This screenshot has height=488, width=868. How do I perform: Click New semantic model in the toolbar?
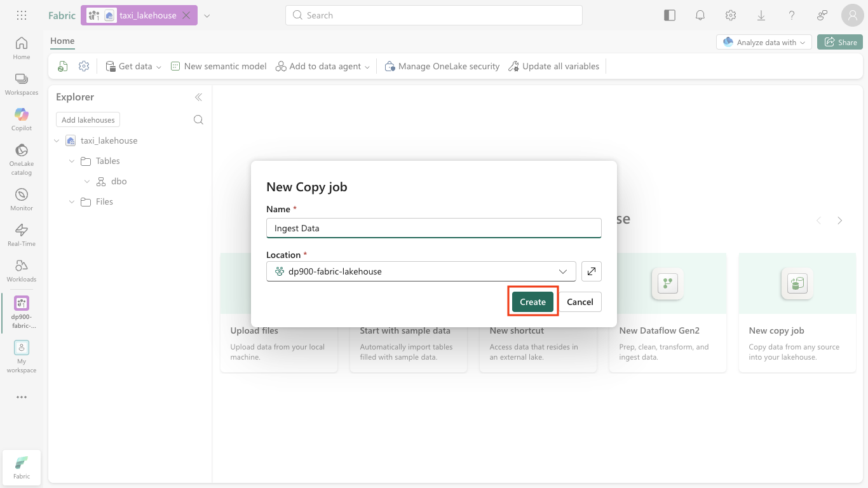pos(219,66)
